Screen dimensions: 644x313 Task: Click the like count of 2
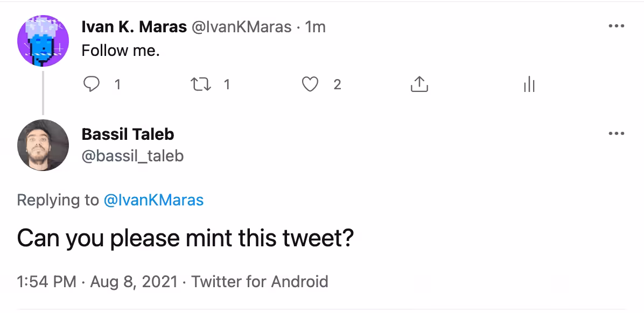(337, 84)
